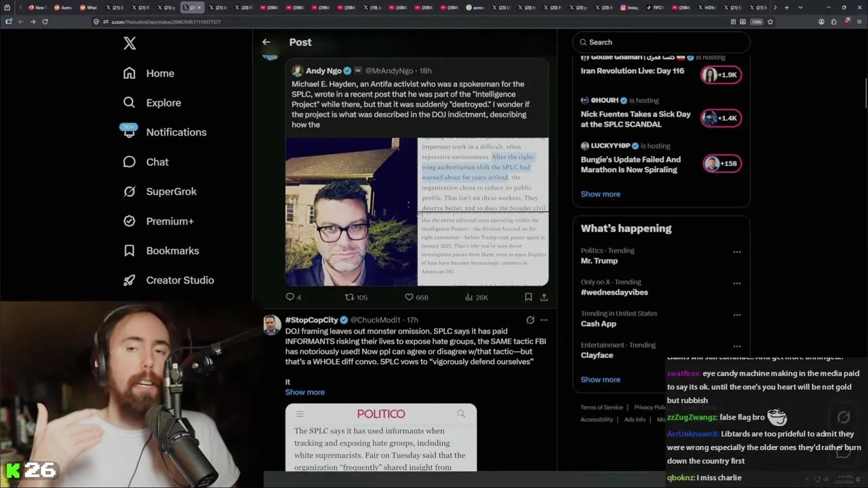Click the browser forward button
The height and width of the screenshot is (488, 868).
(x=33, y=22)
